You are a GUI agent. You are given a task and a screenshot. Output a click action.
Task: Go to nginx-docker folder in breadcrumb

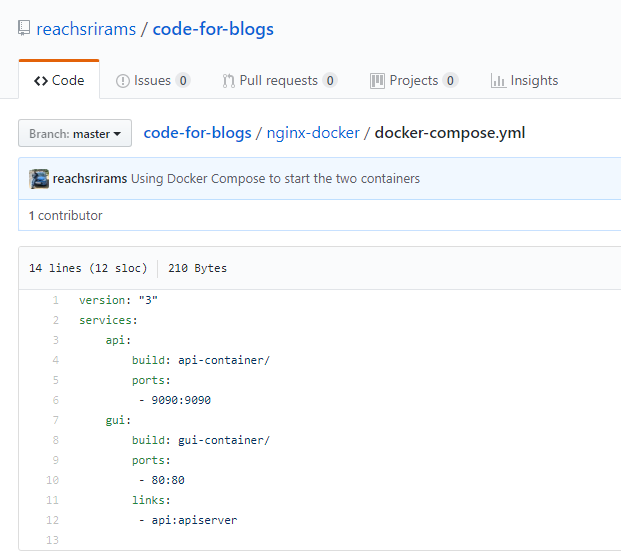coord(313,133)
